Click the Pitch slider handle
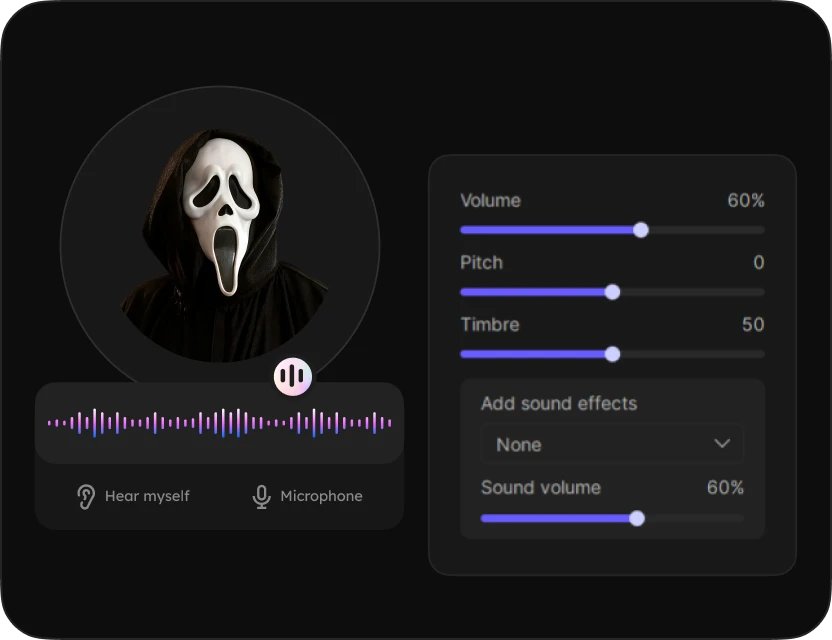Screen dimensions: 832x640 613,292
